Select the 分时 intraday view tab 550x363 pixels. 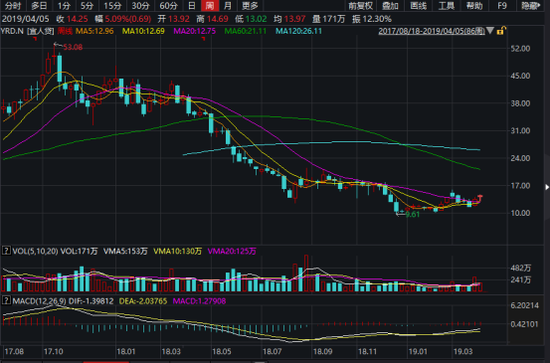pos(13,6)
